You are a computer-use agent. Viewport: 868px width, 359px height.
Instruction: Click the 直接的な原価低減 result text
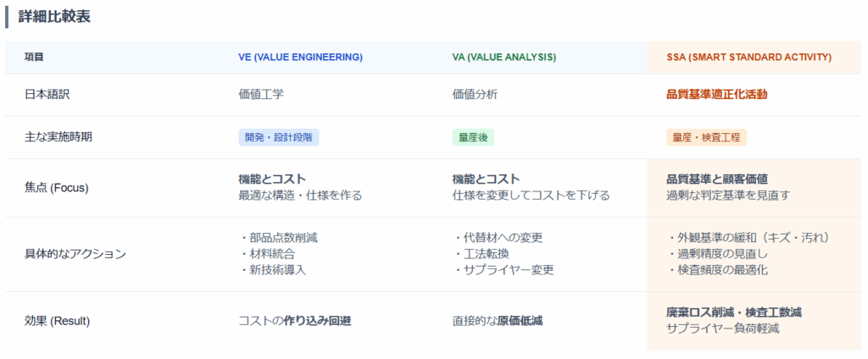pos(498,321)
